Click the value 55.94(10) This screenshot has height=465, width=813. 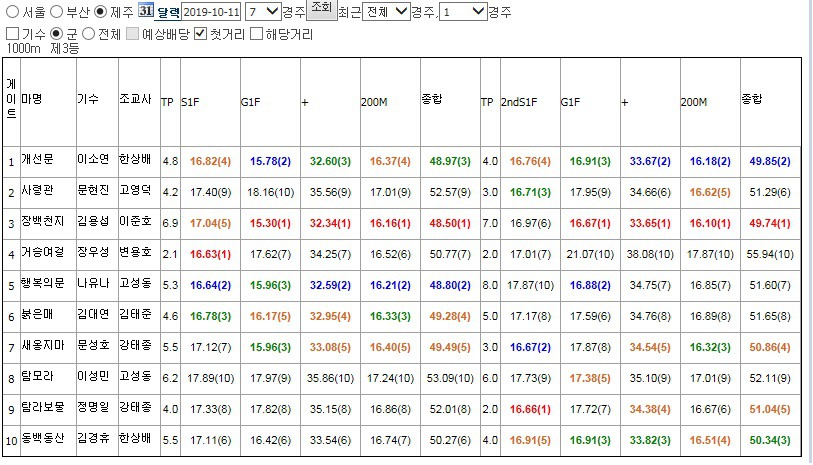coord(770,255)
